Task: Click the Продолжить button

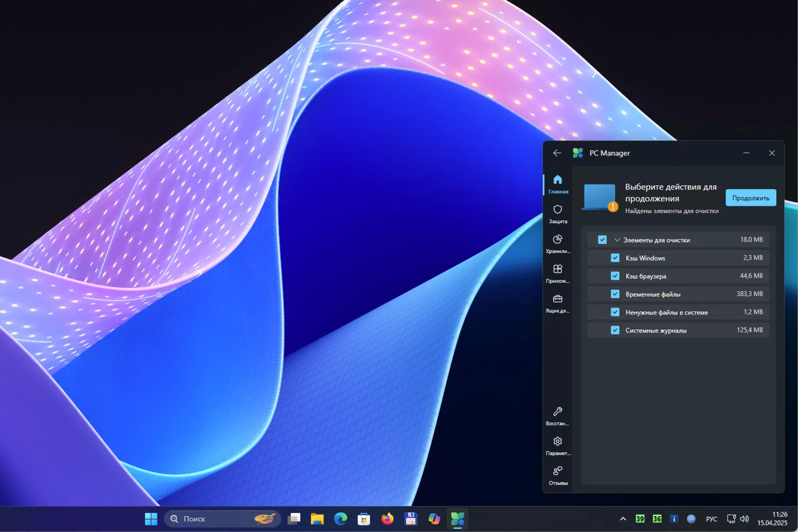Action: coord(751,198)
